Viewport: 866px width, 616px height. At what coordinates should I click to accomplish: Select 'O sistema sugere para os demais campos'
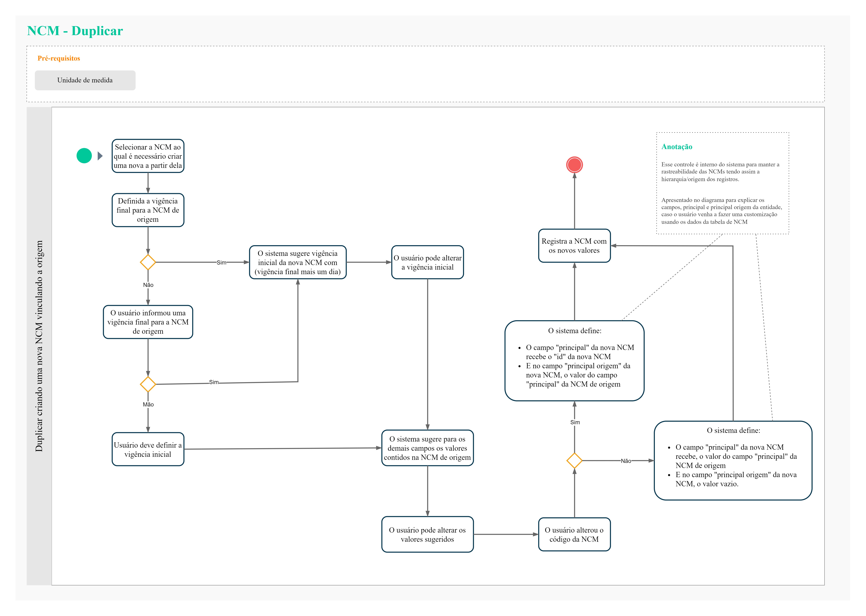[x=428, y=448]
